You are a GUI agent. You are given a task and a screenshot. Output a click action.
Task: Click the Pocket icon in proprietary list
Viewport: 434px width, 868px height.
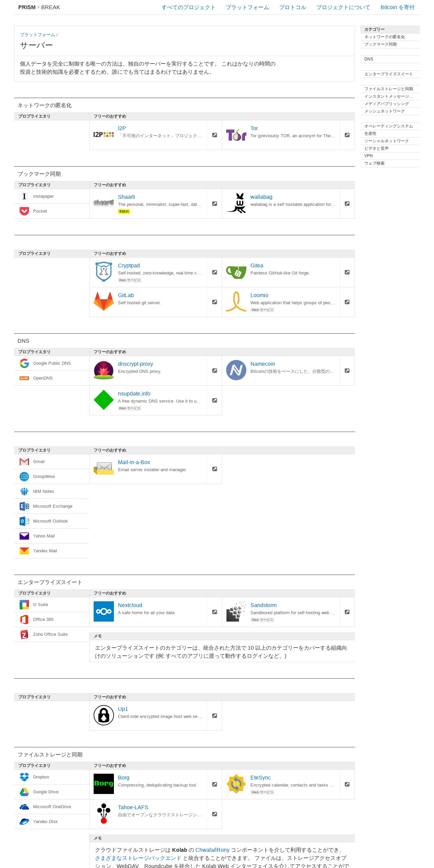click(x=24, y=211)
